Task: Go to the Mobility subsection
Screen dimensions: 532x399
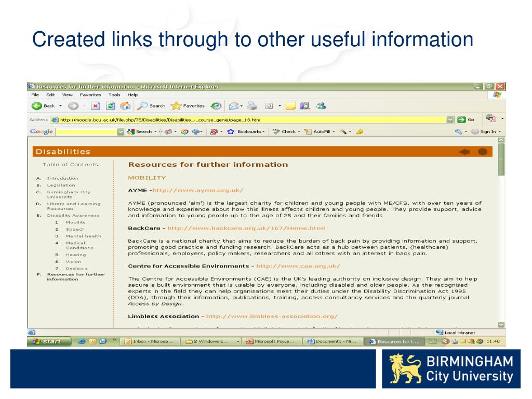Action: [75, 222]
